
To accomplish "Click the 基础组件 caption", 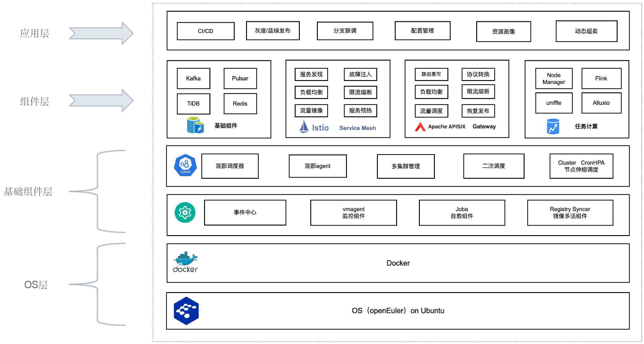I will point(226,126).
